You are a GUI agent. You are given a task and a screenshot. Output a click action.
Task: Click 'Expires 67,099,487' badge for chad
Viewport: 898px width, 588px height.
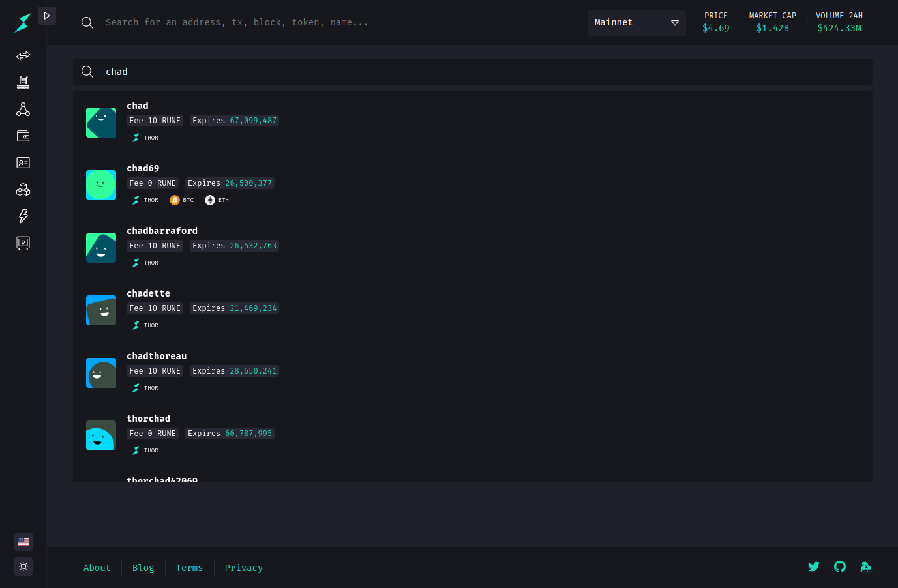235,121
